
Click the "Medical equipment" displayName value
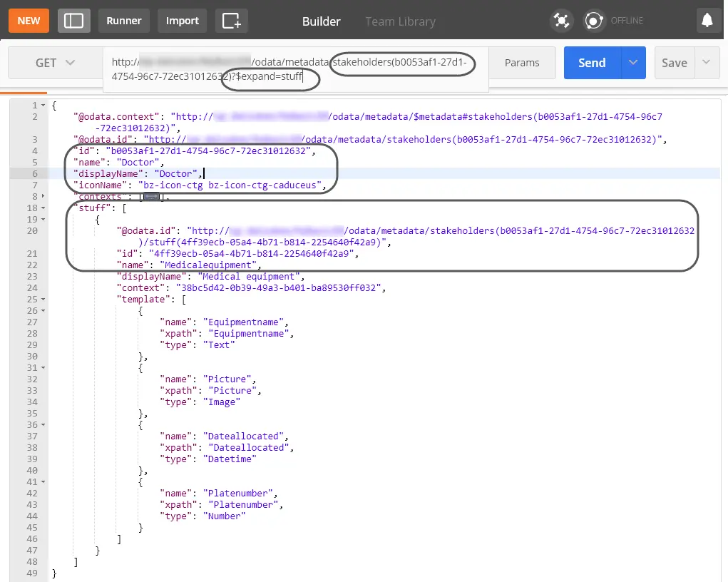click(249, 277)
